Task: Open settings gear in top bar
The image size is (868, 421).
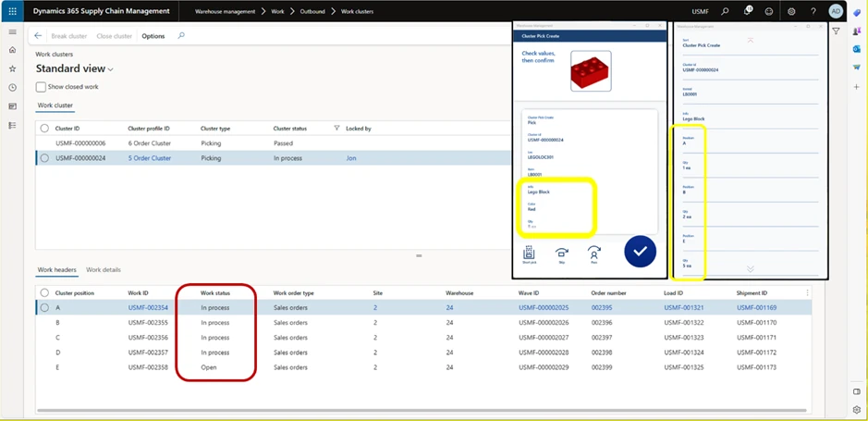Action: coord(791,11)
